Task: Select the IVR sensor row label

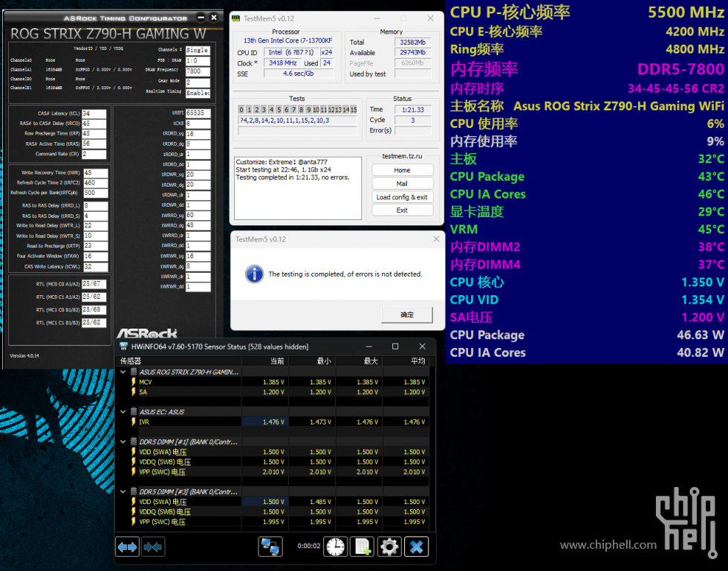Action: tap(144, 422)
